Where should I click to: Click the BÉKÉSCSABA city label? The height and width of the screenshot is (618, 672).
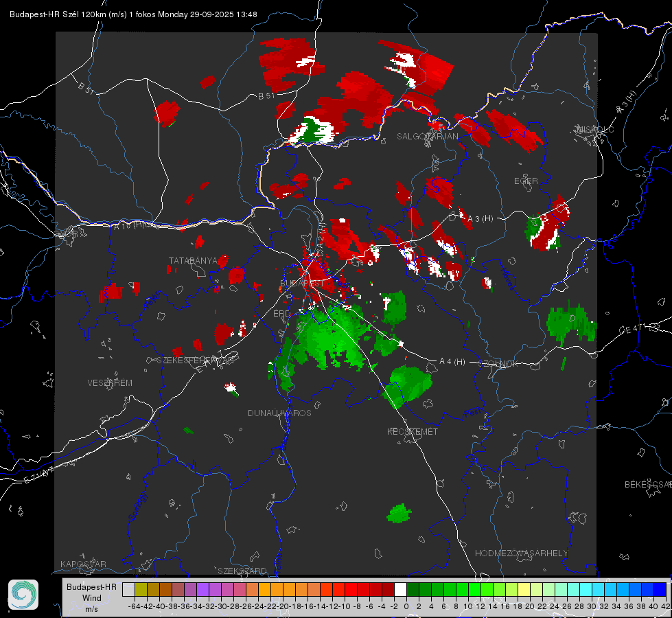[648, 485]
